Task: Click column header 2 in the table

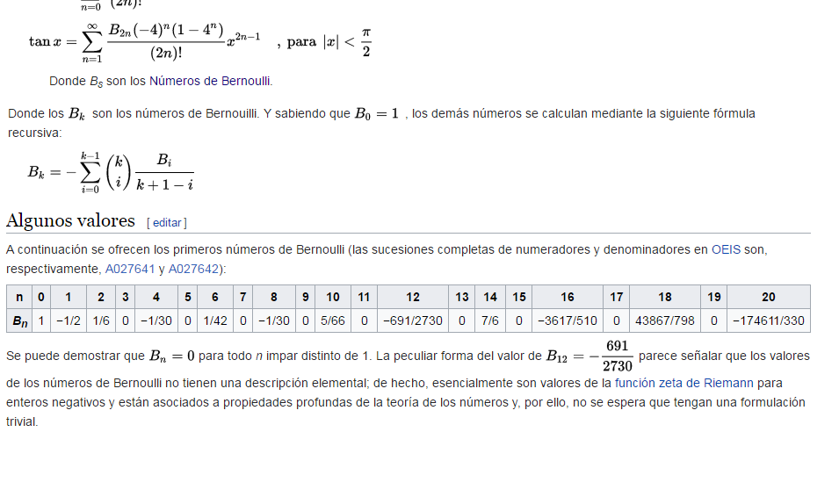Action: coord(101,297)
